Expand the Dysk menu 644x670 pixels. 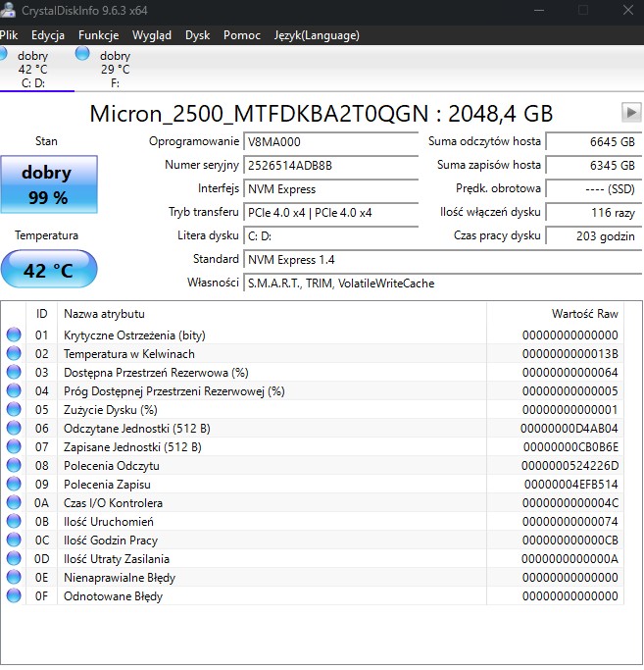[197, 35]
